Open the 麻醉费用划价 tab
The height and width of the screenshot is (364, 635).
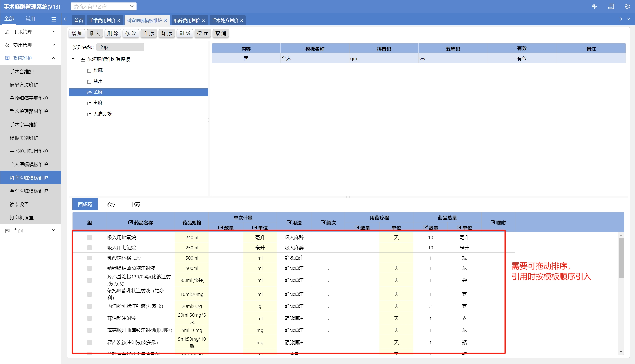[187, 20]
